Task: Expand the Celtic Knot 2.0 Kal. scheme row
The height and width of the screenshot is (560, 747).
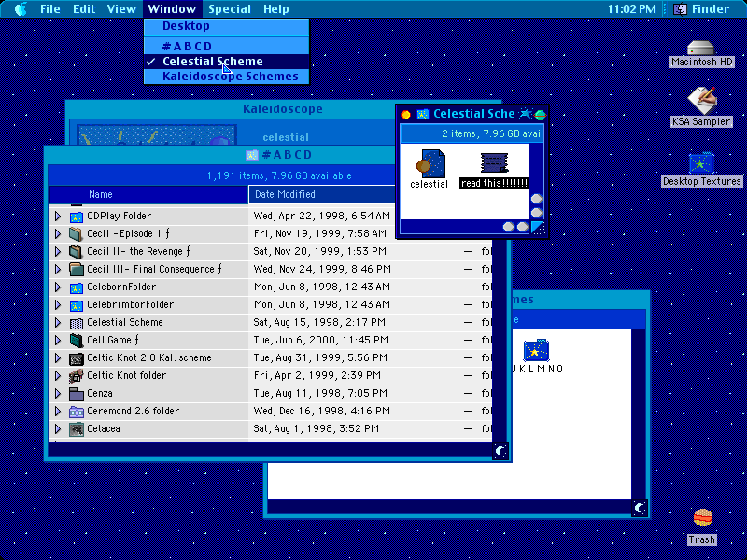Action: click(58, 358)
